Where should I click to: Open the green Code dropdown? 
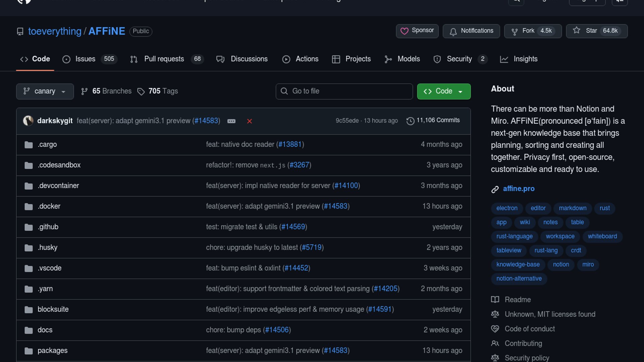click(443, 91)
